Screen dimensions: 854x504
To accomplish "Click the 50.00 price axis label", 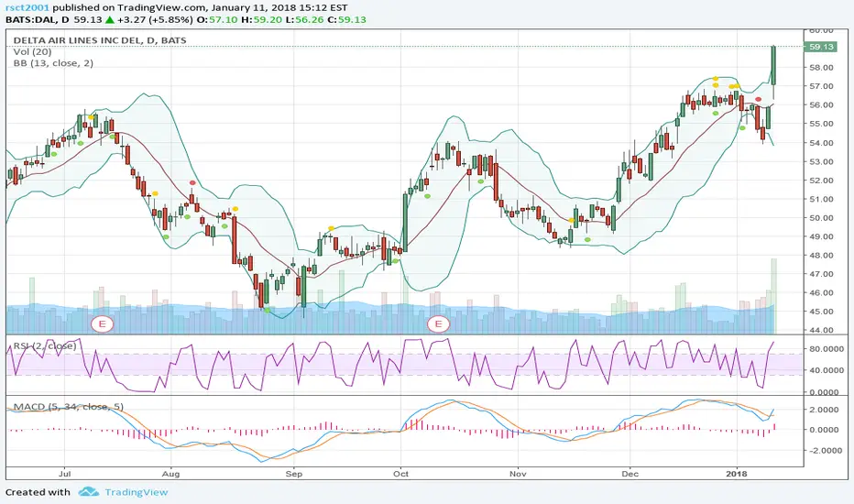I will pyautogui.click(x=821, y=218).
